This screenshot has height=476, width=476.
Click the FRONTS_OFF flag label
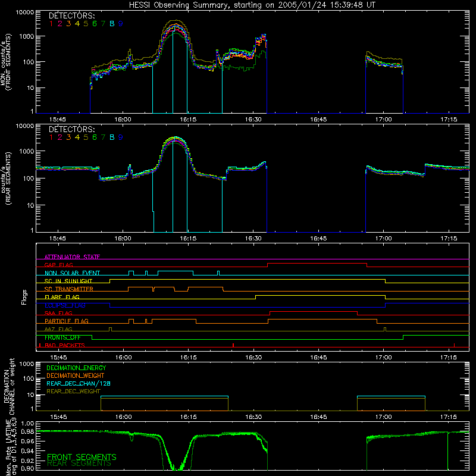(62, 337)
